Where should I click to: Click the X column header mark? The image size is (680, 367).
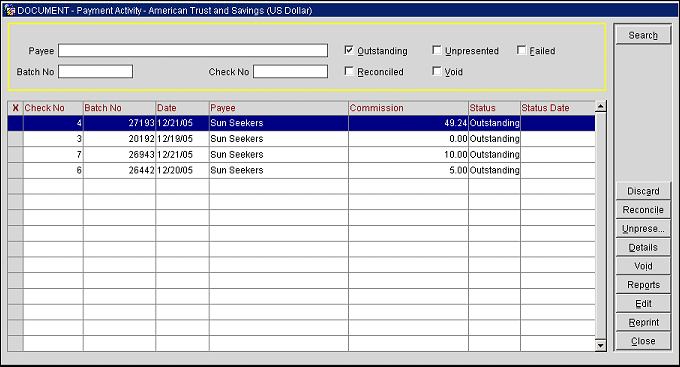pyautogui.click(x=15, y=108)
